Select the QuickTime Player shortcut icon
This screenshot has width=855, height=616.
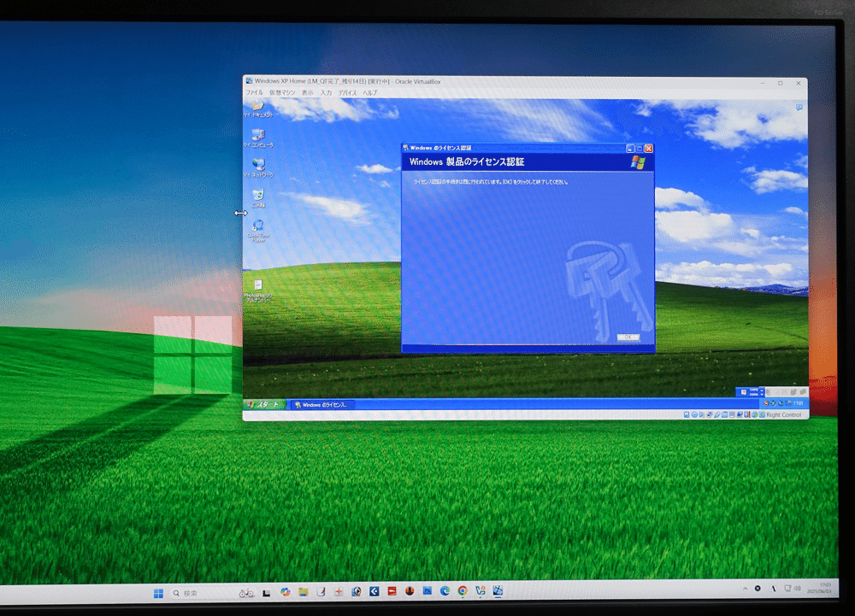tap(258, 231)
